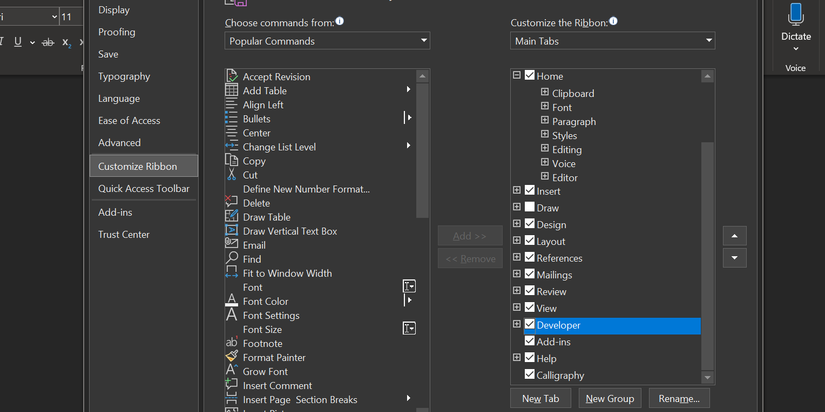
Task: Click the Center alignment icon
Action: tap(232, 133)
